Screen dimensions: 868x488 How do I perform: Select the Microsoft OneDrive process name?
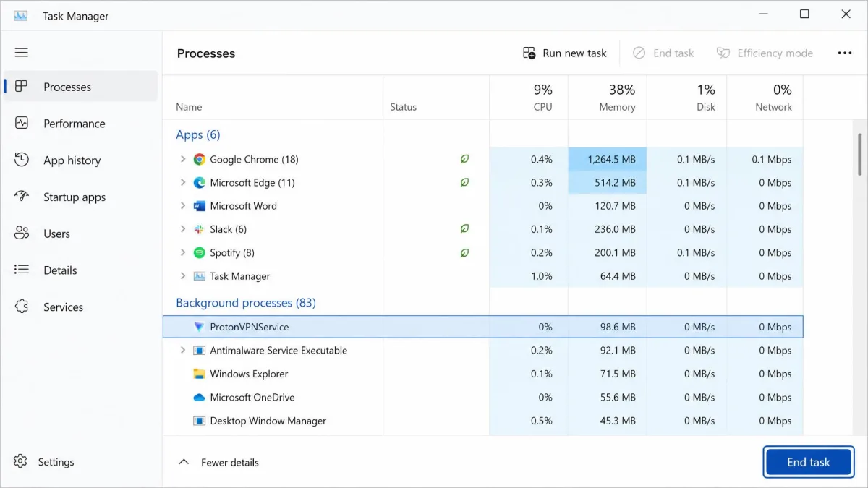[252, 398]
